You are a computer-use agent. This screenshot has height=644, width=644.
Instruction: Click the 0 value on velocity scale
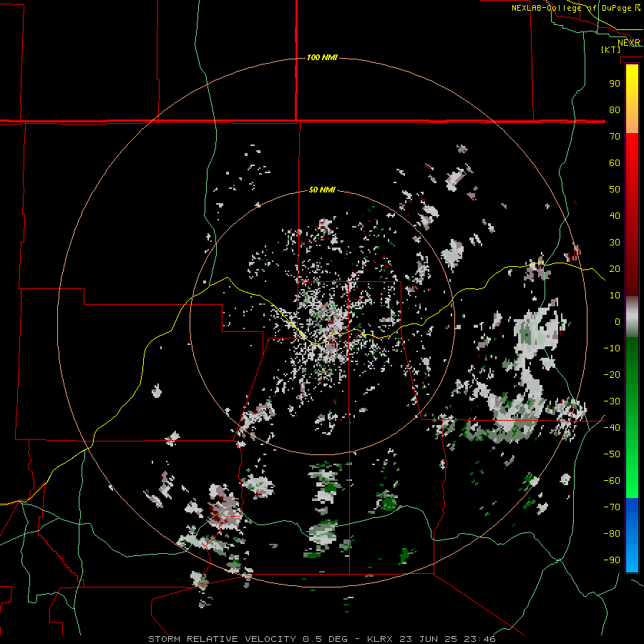(618, 321)
